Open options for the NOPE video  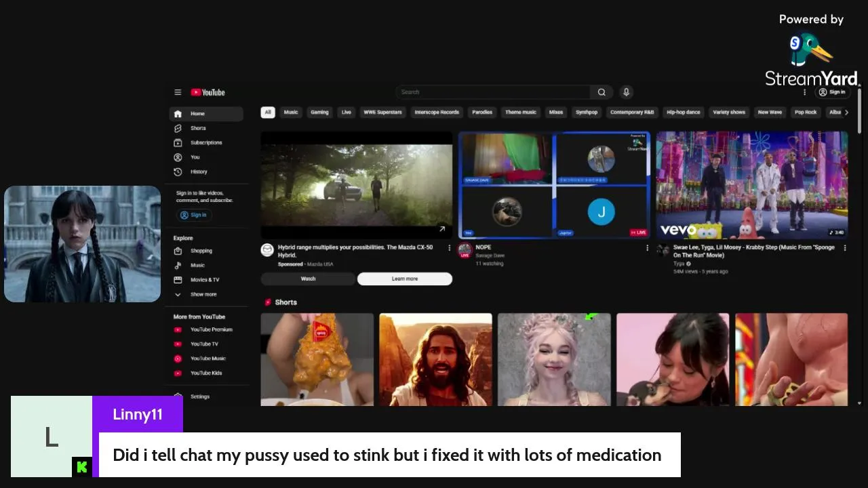647,248
